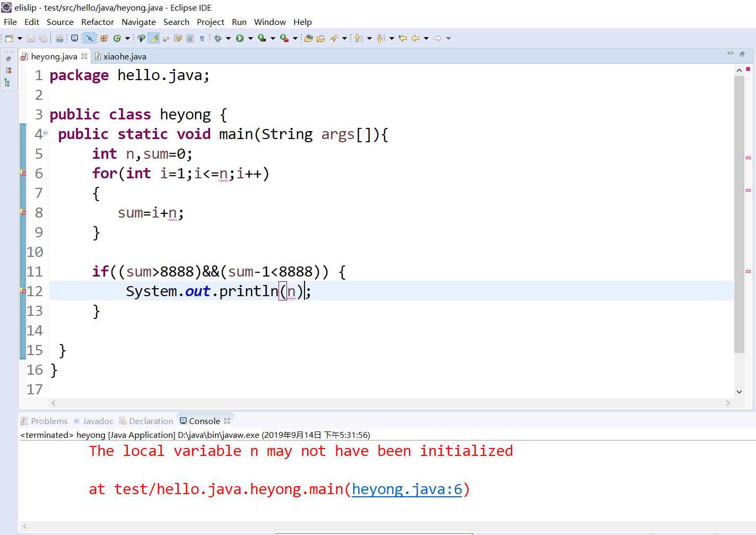756x535 pixels.
Task: Click the Search flashlight icon
Action: [334, 38]
